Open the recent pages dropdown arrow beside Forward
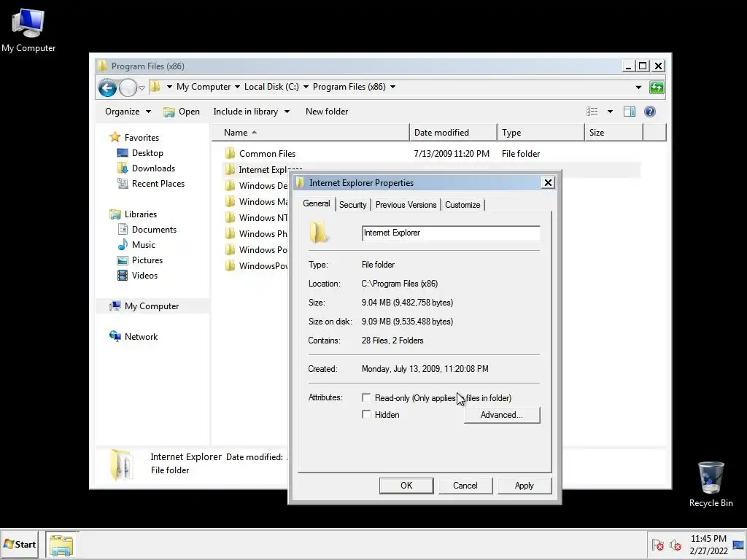 tap(142, 88)
